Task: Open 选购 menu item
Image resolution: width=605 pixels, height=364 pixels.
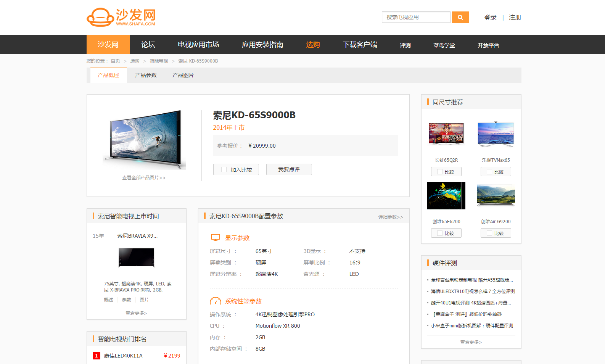Action: click(x=313, y=45)
